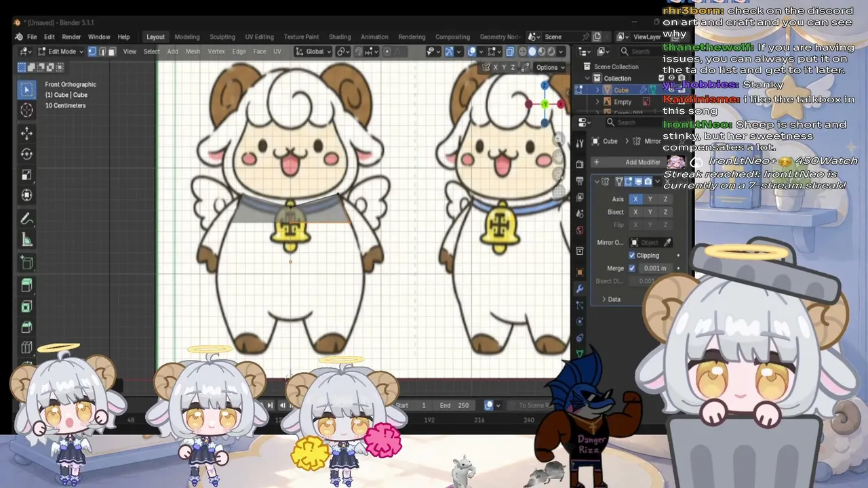Choose the Bevel tool
868x488 pixels.
[27, 327]
